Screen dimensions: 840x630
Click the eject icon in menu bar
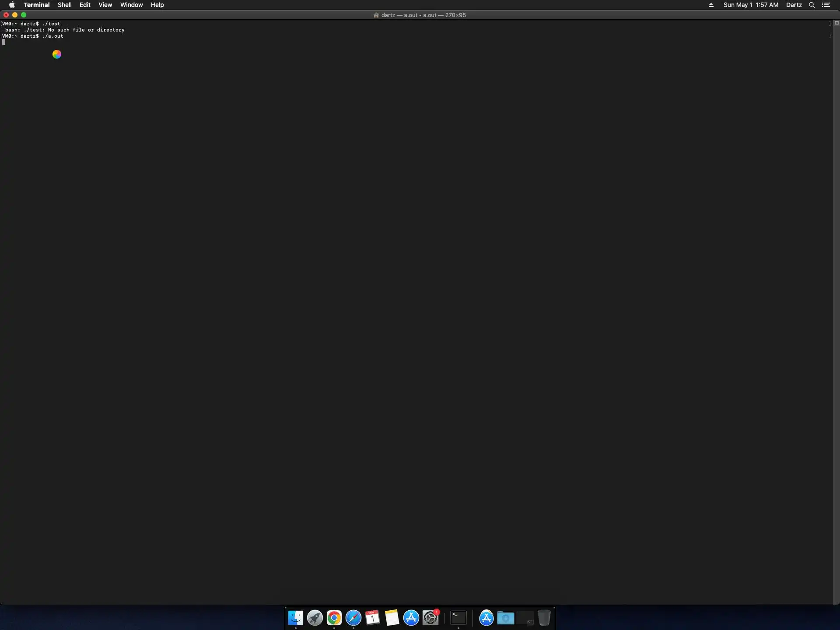[711, 5]
